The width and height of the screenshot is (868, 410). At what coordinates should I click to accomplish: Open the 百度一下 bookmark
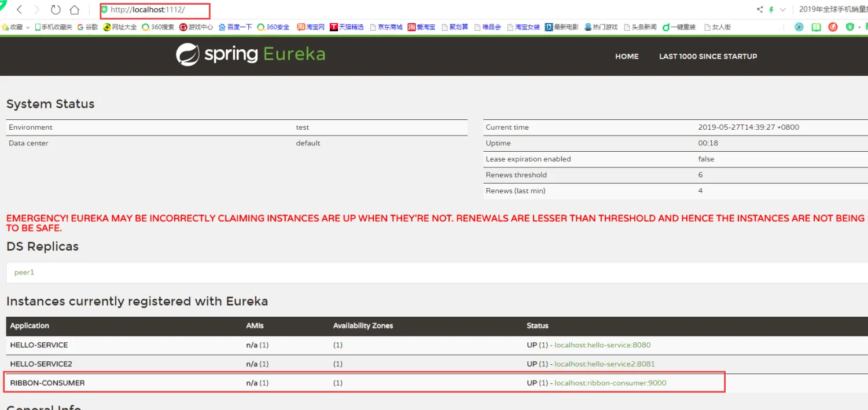coord(235,27)
